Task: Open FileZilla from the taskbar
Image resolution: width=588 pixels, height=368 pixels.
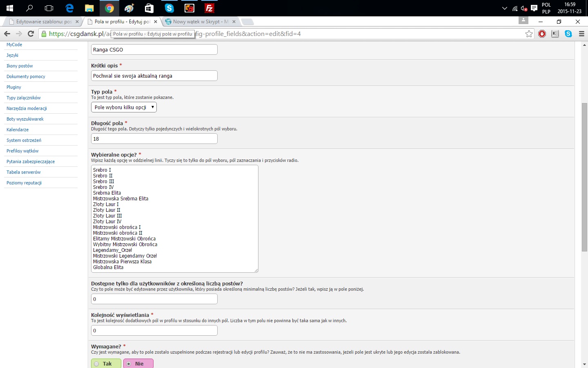Action: pos(209,8)
